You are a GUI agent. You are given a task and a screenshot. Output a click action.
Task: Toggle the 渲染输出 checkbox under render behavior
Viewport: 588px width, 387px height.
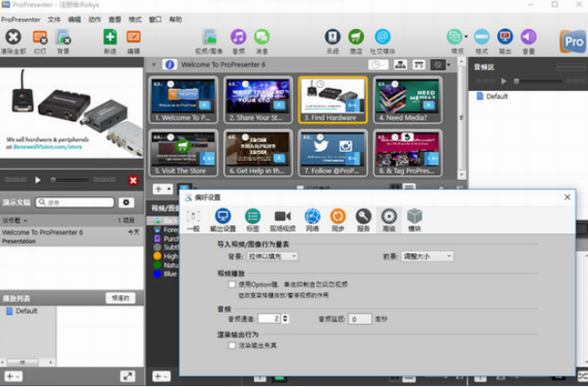click(x=233, y=346)
